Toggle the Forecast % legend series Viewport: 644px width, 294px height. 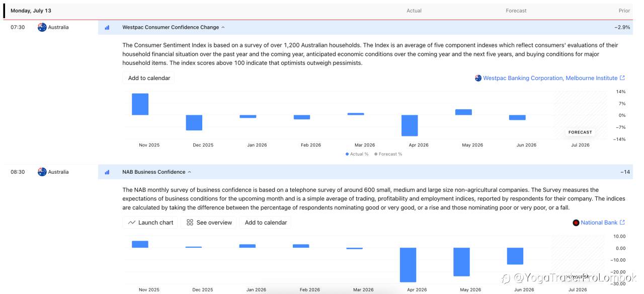(388, 154)
